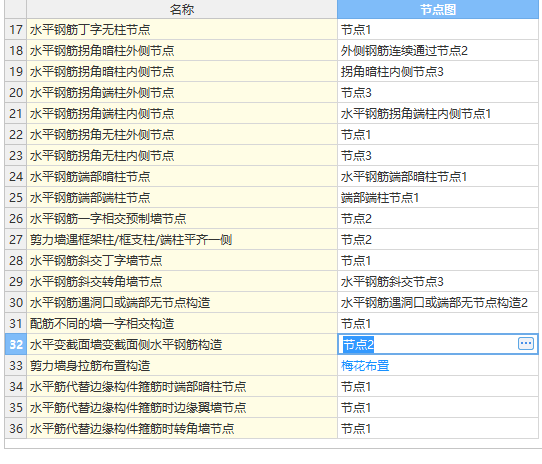542x464 pixels.
Task: Select the highlighted row number 32 header
Action: coord(16,344)
